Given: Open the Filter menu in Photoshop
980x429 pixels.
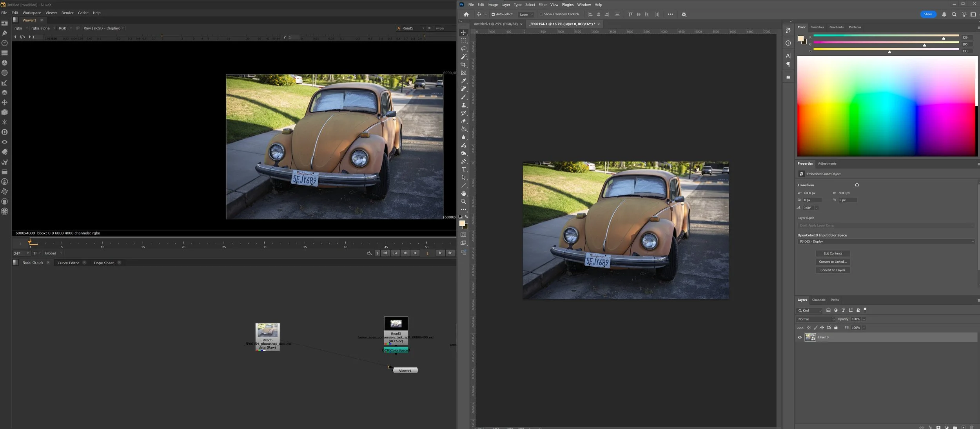Looking at the screenshot, I should pyautogui.click(x=542, y=5).
